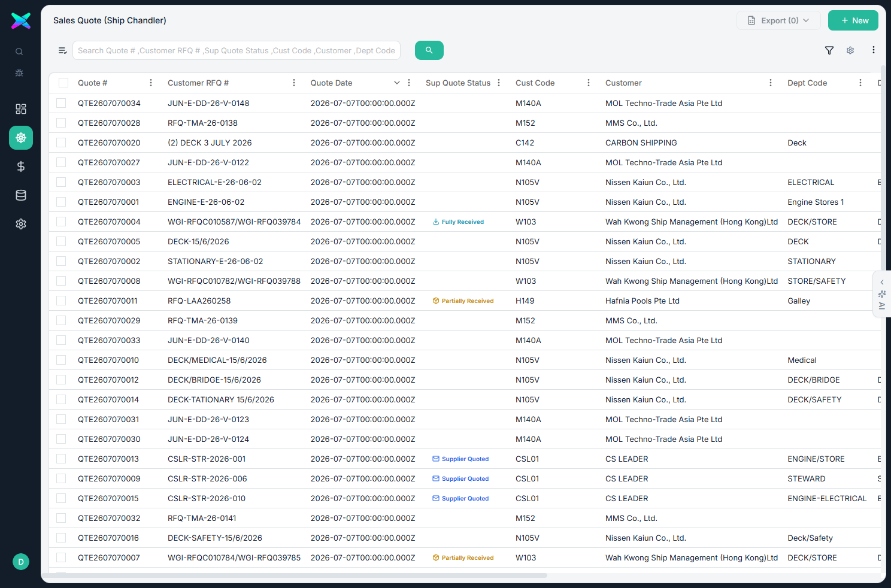
Task: Click quote number QTE2607070008
Action: [x=109, y=281]
